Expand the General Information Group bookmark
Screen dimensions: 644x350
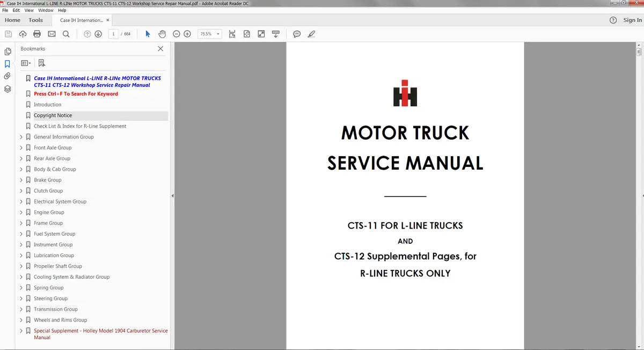click(21, 137)
